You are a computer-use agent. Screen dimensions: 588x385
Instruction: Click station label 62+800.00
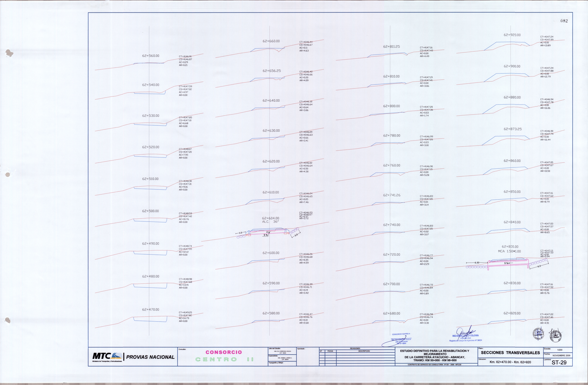point(392,106)
